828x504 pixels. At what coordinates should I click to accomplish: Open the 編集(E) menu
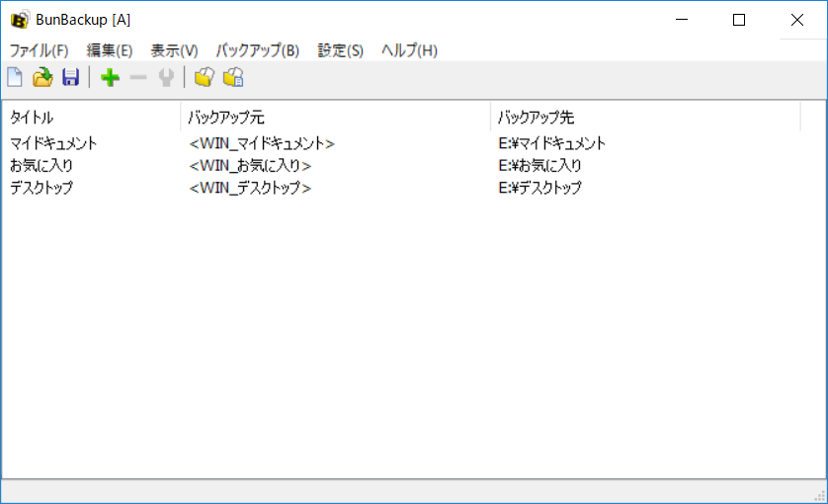point(110,50)
